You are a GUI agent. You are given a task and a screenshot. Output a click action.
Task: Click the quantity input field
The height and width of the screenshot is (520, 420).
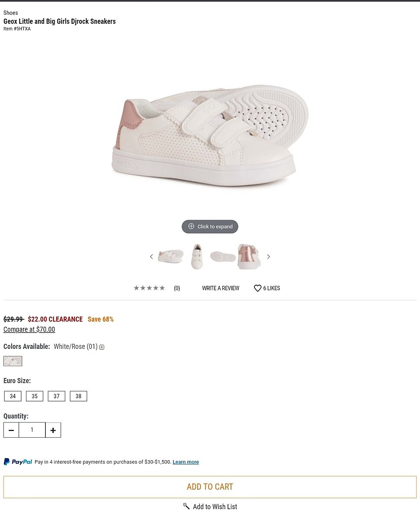(32, 430)
